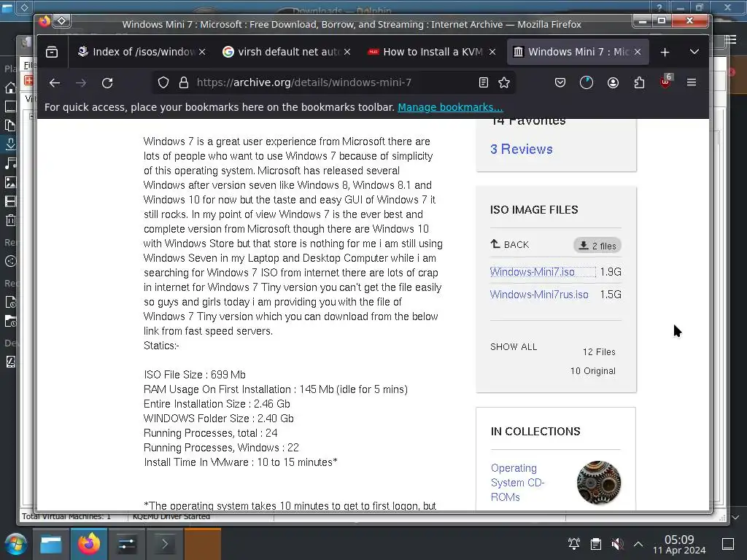747x560 pixels.
Task: Click SHOW ALL files link
Action: [514, 347]
